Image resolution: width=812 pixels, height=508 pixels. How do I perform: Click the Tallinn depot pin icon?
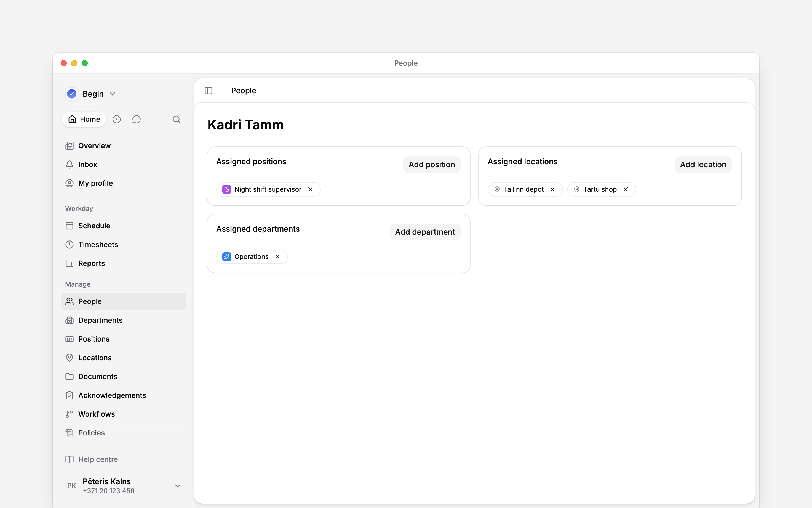[497, 189]
